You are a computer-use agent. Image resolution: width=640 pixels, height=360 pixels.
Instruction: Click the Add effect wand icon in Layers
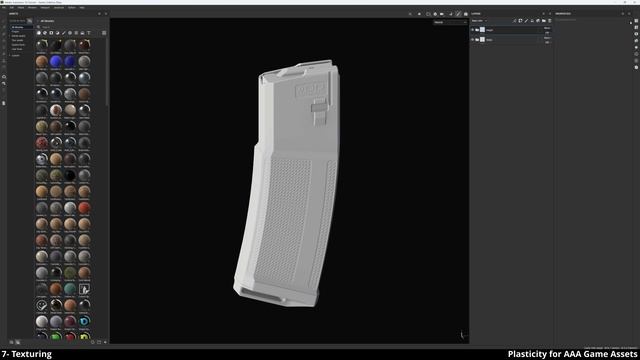point(514,20)
